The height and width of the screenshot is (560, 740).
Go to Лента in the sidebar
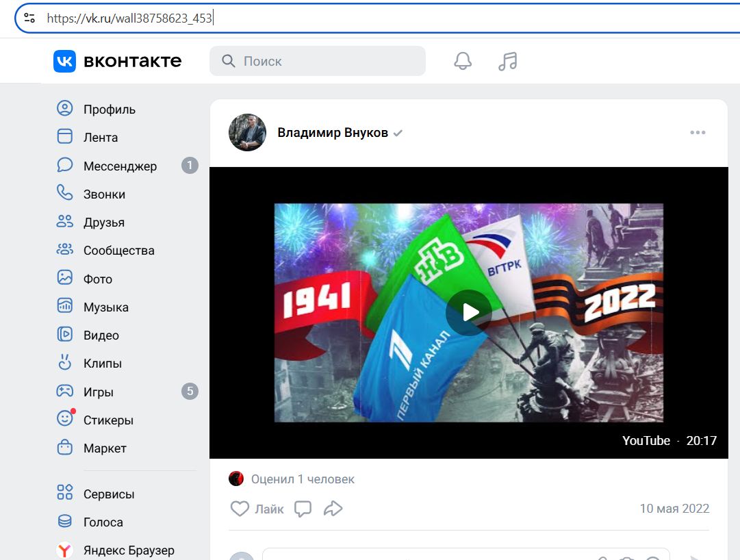(x=101, y=138)
